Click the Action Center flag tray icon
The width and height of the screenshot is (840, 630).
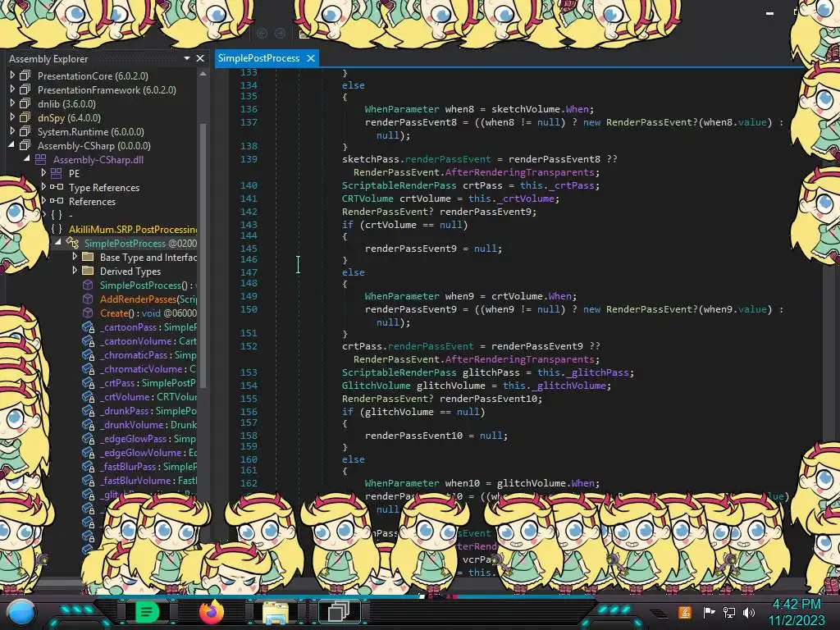(x=709, y=612)
